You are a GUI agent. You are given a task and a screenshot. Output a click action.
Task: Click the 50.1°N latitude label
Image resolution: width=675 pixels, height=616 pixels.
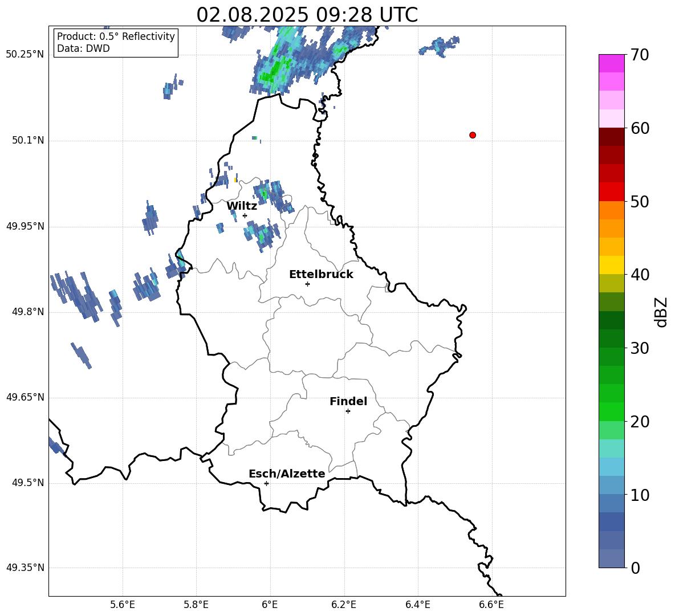[x=28, y=140]
